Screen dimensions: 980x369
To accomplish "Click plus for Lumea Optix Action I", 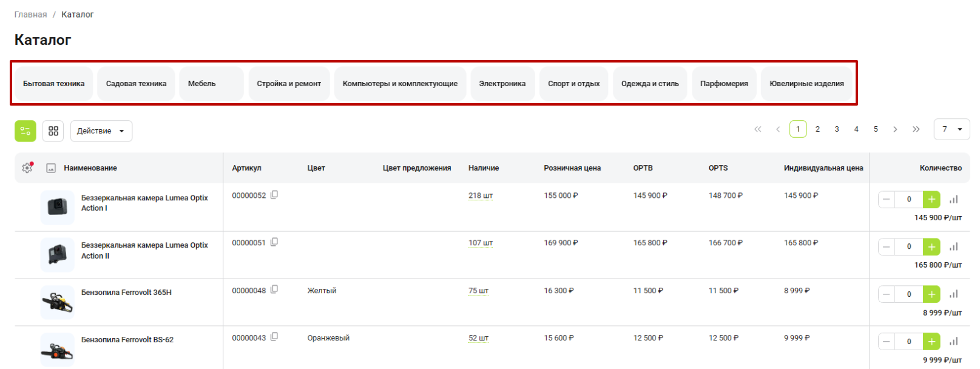I will click(931, 200).
